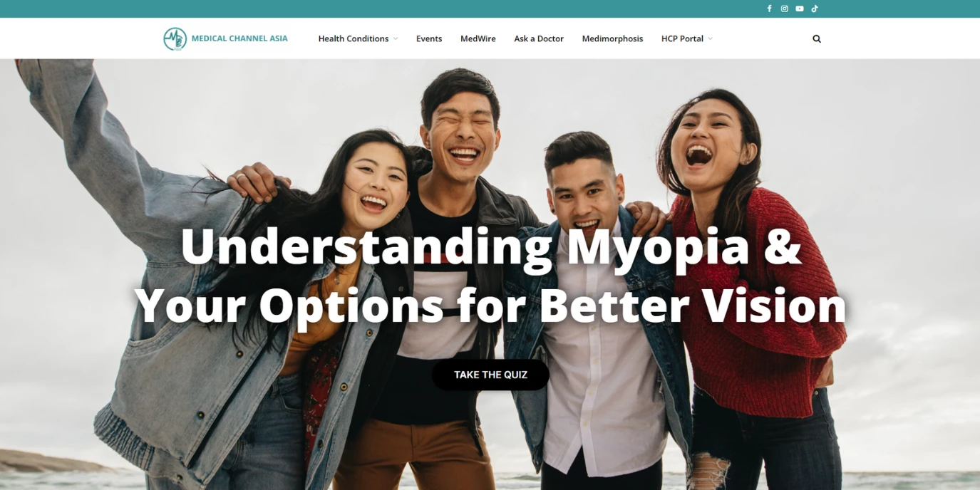Viewport: 980px width, 490px height.
Task: Expand the Health Conditions chevron arrow
Action: pyautogui.click(x=396, y=38)
